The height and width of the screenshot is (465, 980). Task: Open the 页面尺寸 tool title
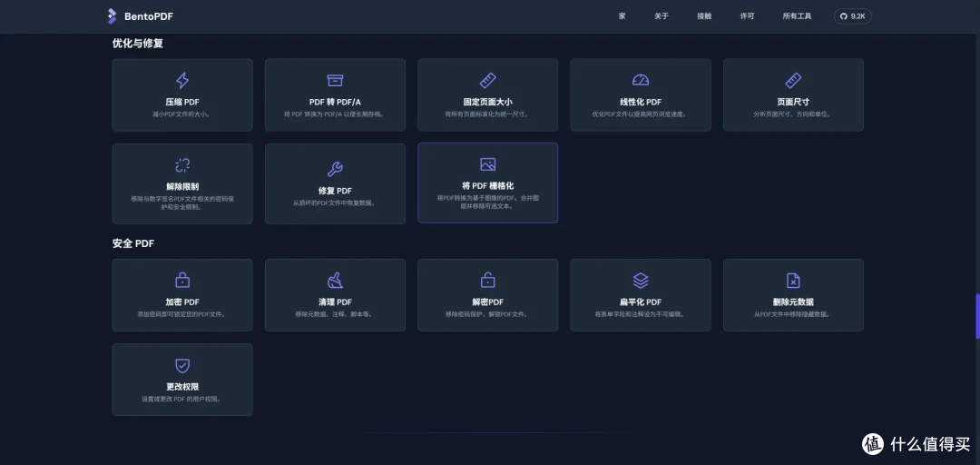pyautogui.click(x=793, y=102)
